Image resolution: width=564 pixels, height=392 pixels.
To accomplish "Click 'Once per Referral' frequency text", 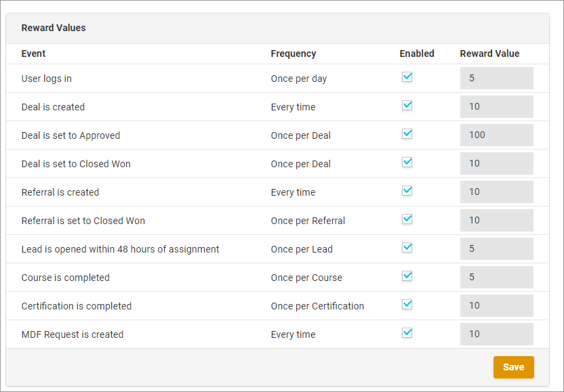I will tap(308, 221).
